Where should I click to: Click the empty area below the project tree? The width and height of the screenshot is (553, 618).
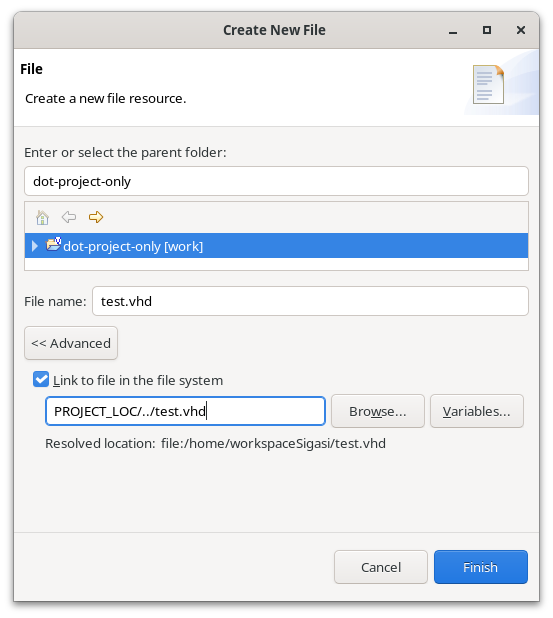coord(276,264)
